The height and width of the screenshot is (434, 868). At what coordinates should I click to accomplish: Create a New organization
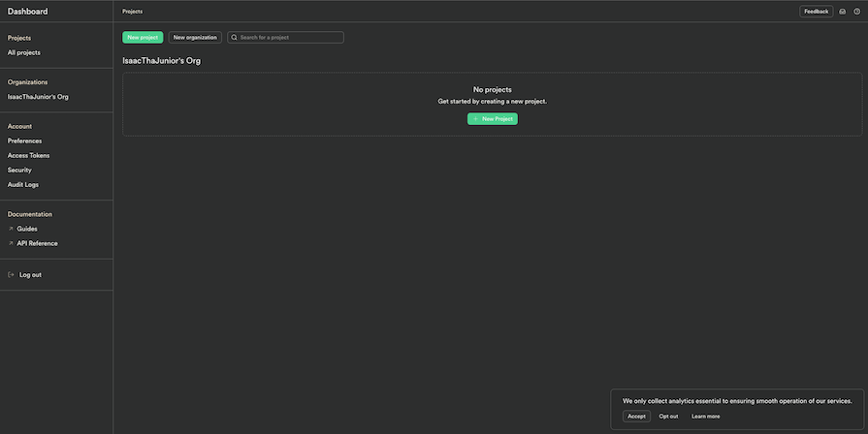[x=195, y=38]
